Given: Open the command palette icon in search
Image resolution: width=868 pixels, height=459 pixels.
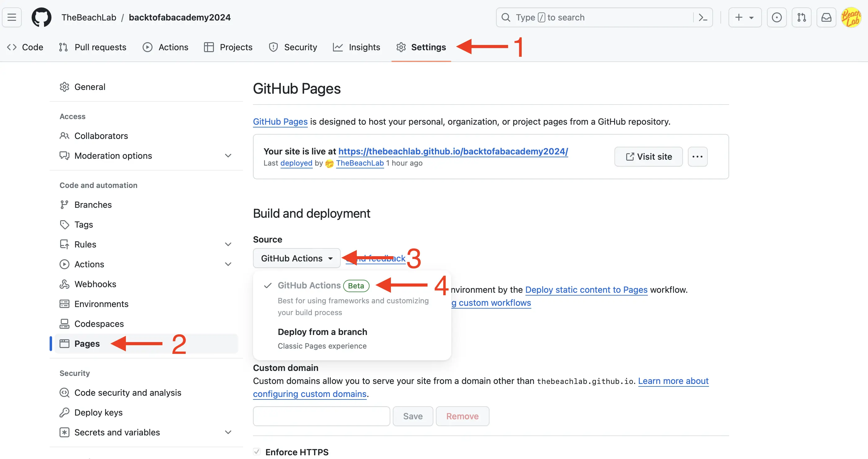Looking at the screenshot, I should tap(702, 17).
